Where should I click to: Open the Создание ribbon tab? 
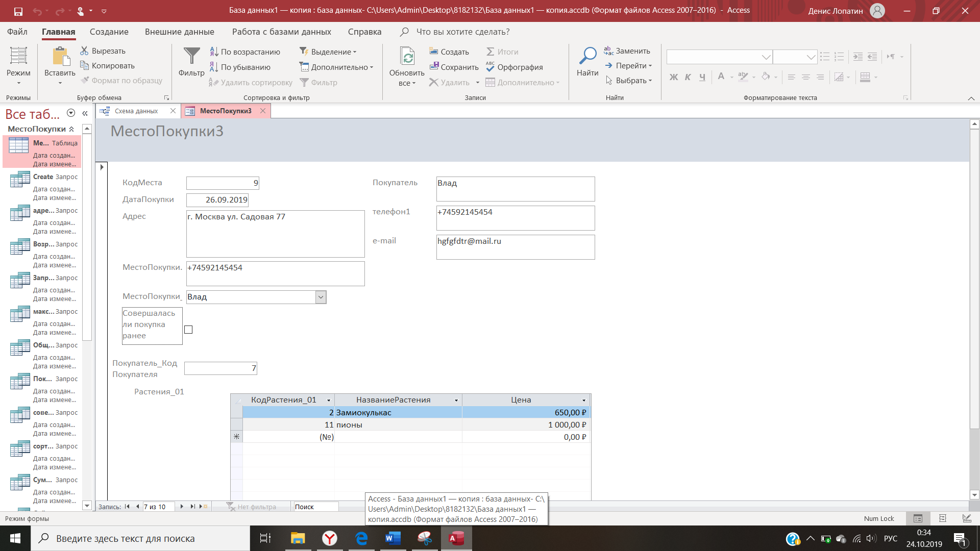[109, 32]
